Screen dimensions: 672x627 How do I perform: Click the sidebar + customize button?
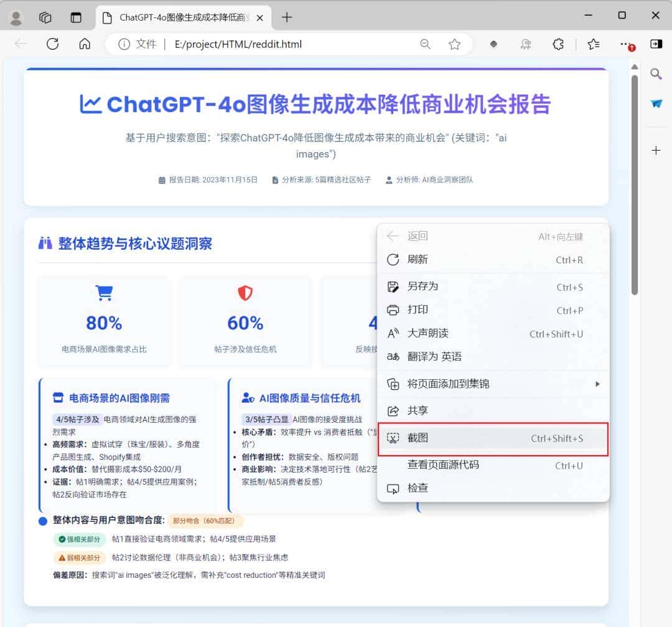(656, 149)
